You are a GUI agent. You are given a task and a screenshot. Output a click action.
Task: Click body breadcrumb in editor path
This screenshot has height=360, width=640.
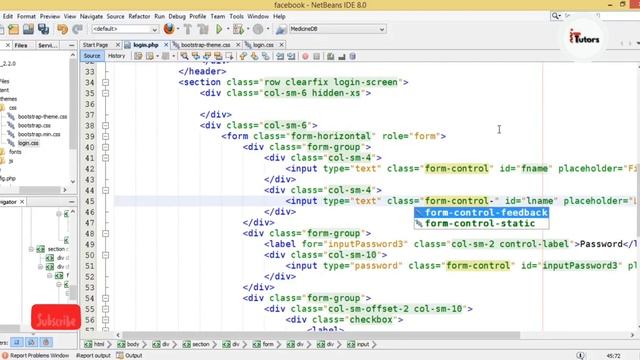[128, 344]
